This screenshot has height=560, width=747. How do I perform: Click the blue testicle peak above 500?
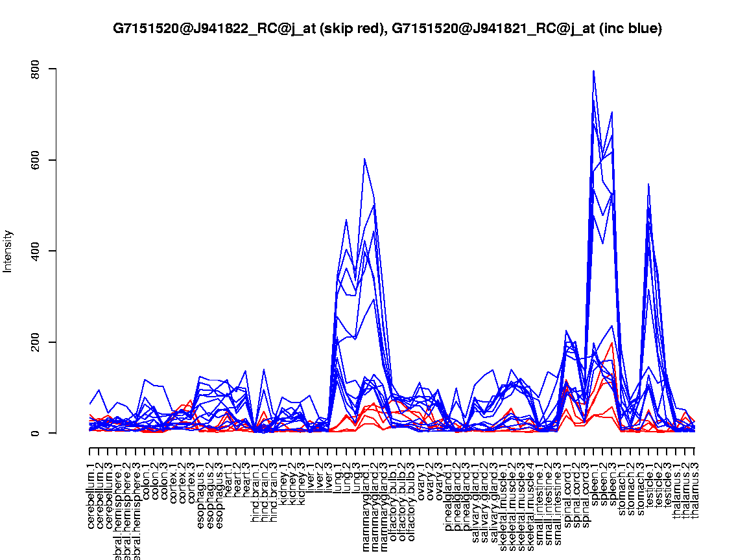pos(648,184)
